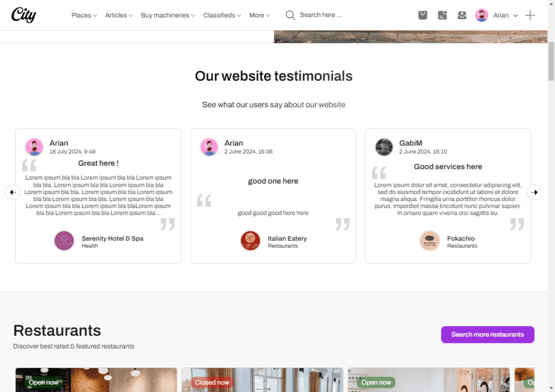
Task: Open the Places menu
Action: tap(84, 15)
